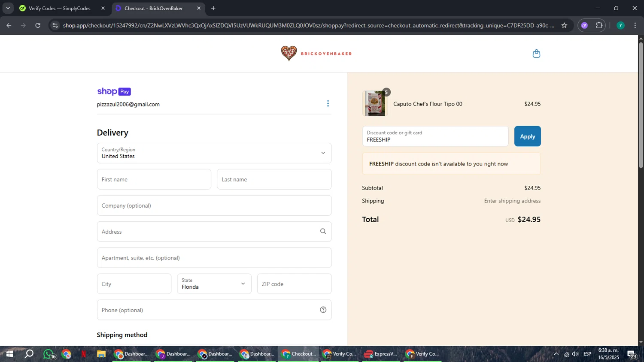Click the FREESHIP unavailable error message
This screenshot has width=644, height=362.
pyautogui.click(x=452, y=164)
